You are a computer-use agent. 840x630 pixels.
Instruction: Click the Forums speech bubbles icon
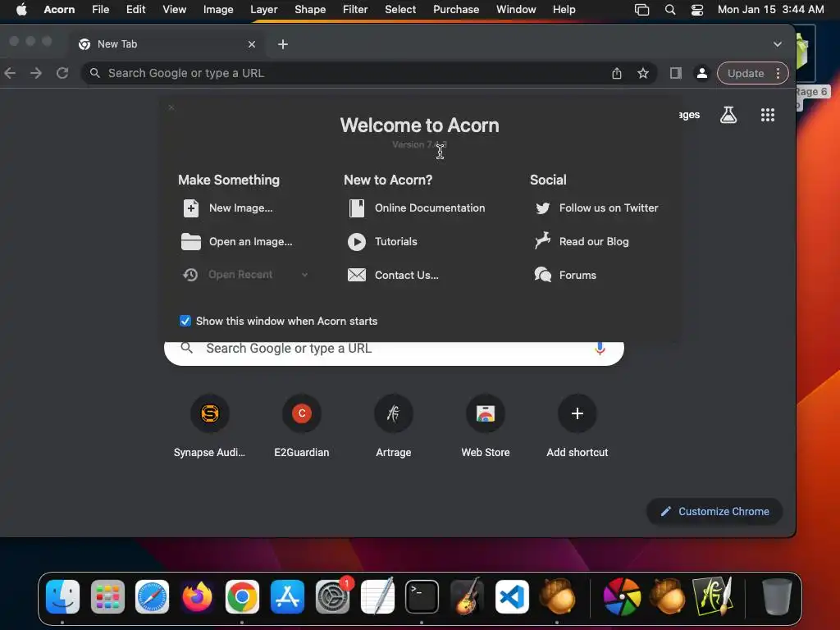point(543,274)
